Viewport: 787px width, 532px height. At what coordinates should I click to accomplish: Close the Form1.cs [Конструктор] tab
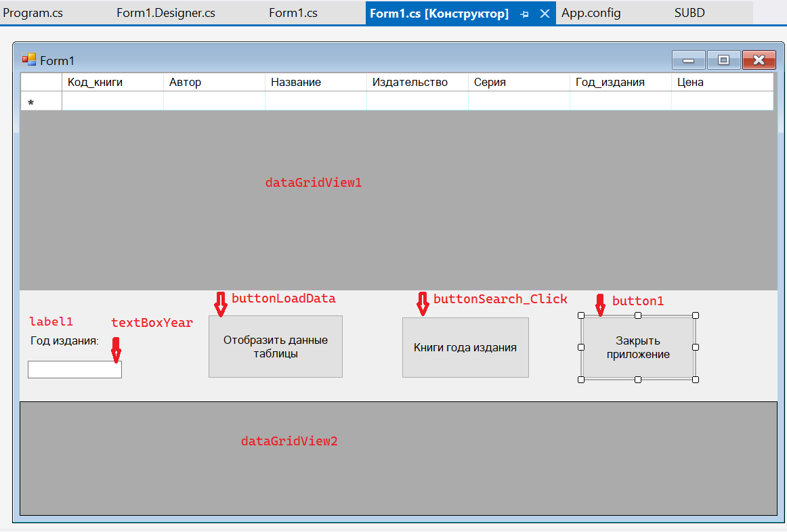[544, 14]
